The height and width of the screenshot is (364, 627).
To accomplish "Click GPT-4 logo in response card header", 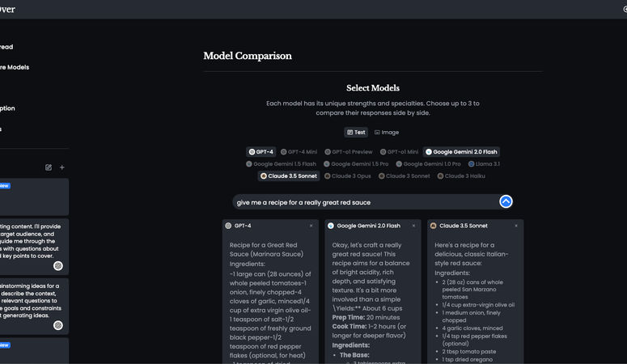I will [228, 226].
